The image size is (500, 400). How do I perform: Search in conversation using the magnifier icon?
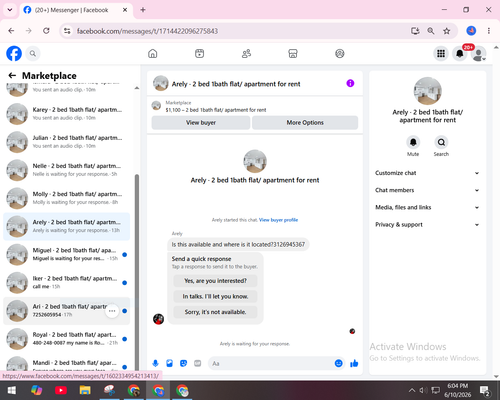441,142
